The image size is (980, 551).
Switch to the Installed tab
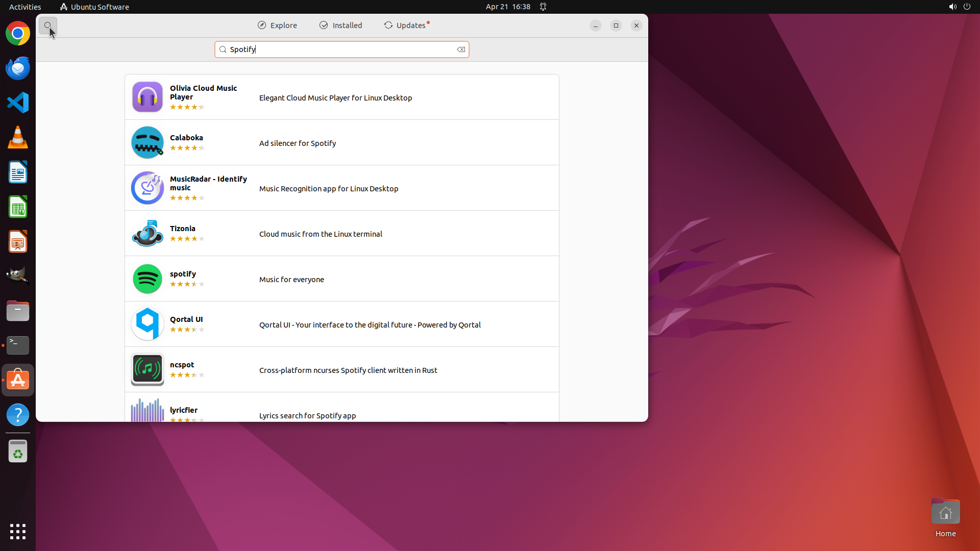340,26
